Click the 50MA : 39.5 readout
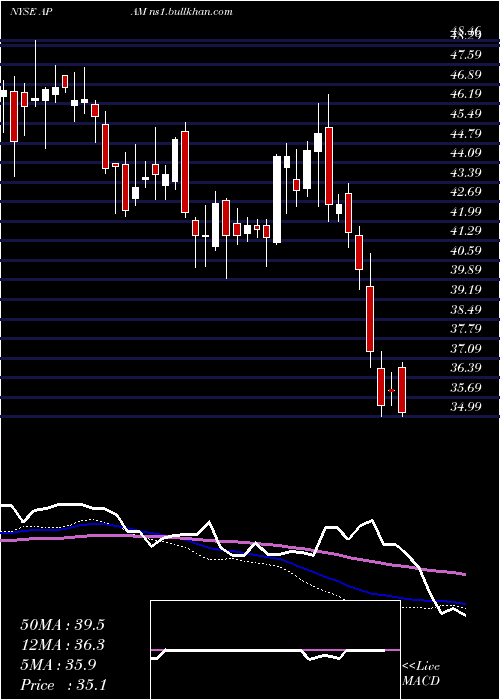The image size is (500, 700). [x=63, y=625]
